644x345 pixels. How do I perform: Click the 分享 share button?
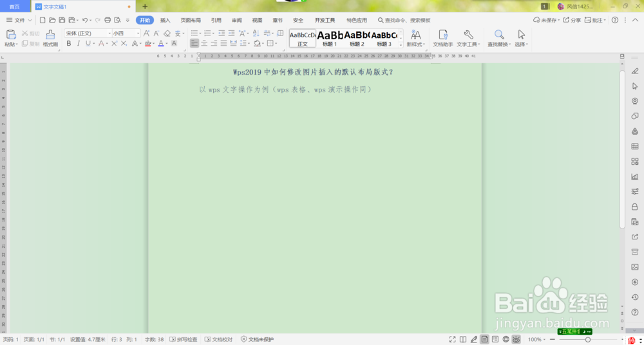coord(572,20)
